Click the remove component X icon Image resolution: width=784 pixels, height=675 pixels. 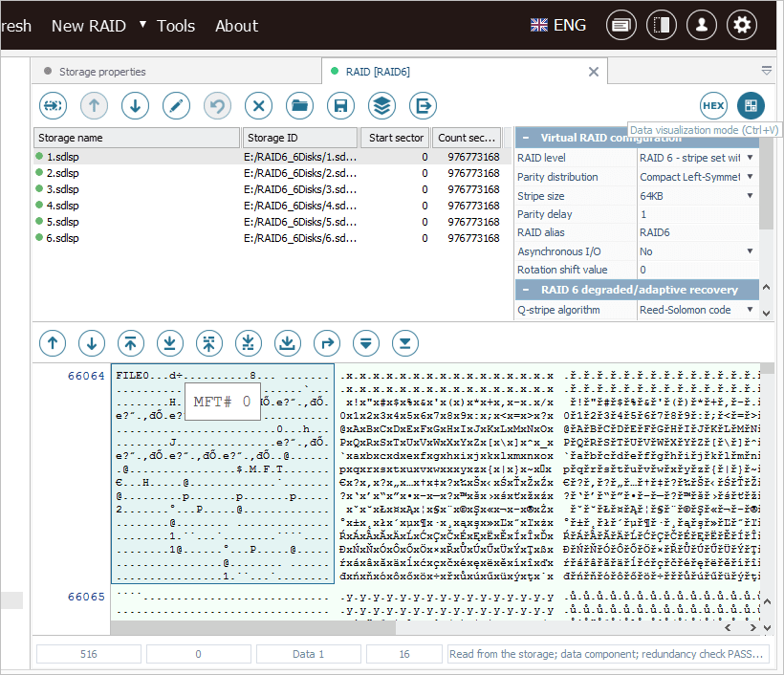pos(258,105)
